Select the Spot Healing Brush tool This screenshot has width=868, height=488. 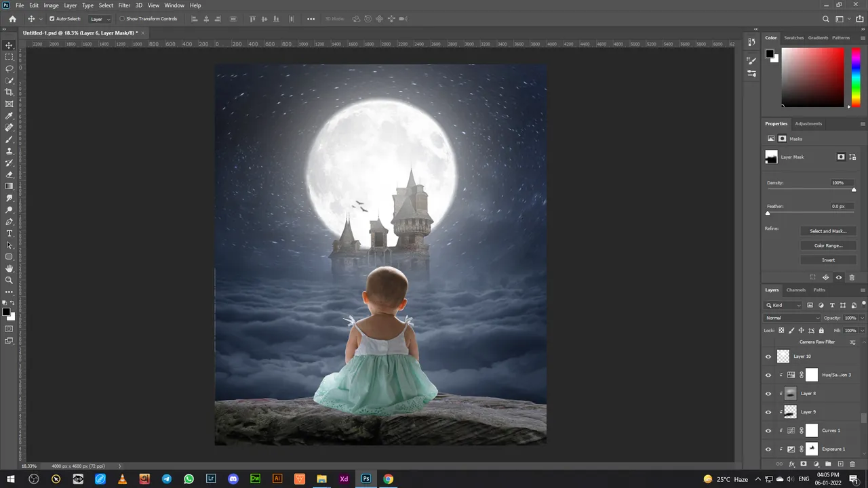pos(9,127)
